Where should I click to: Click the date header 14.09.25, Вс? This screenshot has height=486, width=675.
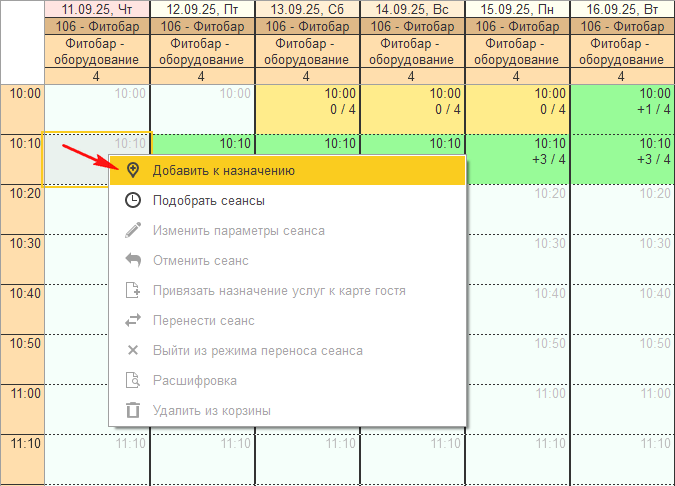412,9
